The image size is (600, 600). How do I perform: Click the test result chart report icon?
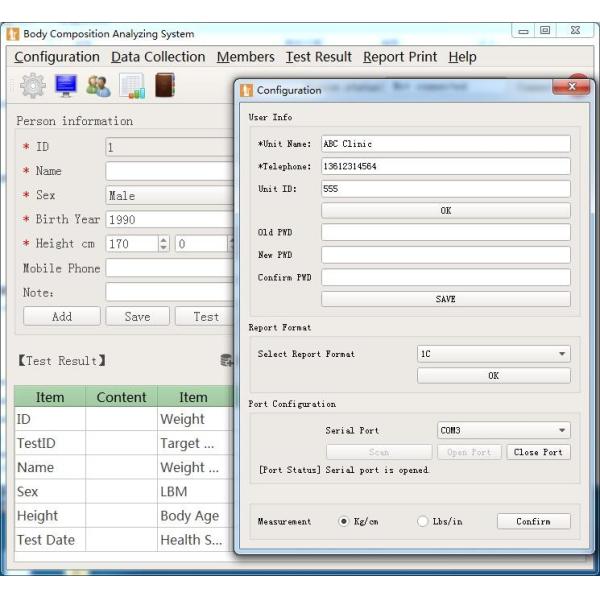click(131, 87)
